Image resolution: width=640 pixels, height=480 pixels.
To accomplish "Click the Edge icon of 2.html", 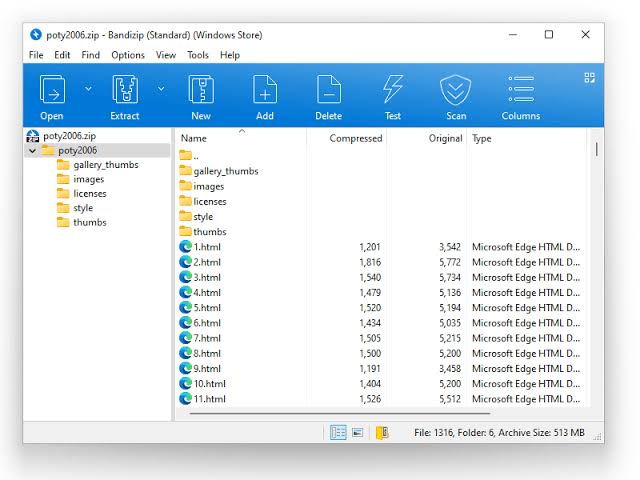I will [185, 262].
